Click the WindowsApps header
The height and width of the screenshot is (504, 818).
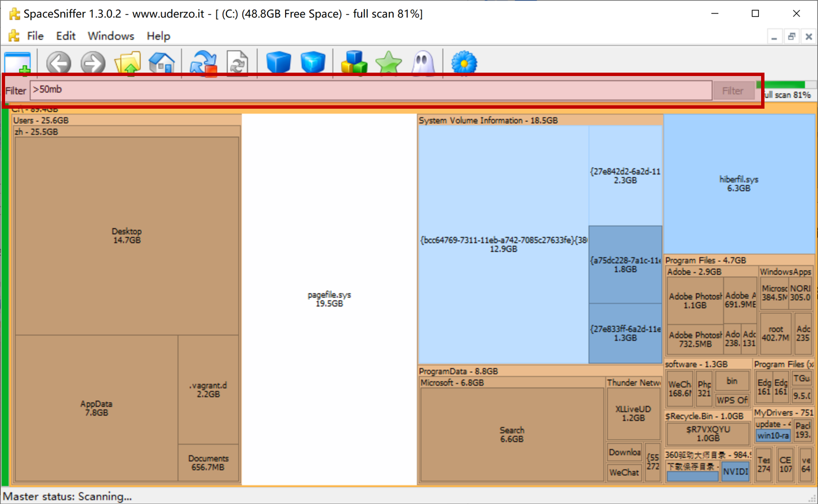coord(785,271)
